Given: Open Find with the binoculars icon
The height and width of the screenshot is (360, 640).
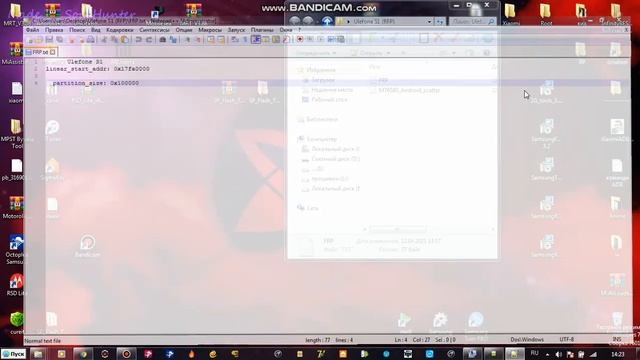Looking at the screenshot, I should tap(162, 40).
